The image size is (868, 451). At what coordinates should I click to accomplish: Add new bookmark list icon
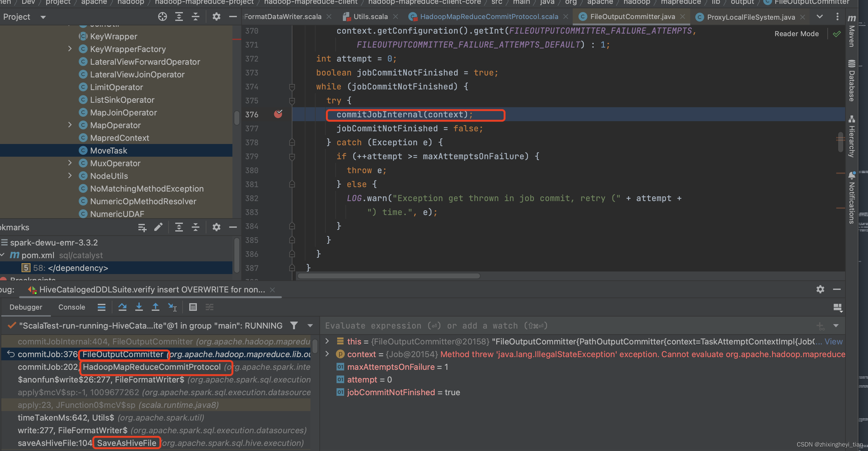(x=142, y=227)
